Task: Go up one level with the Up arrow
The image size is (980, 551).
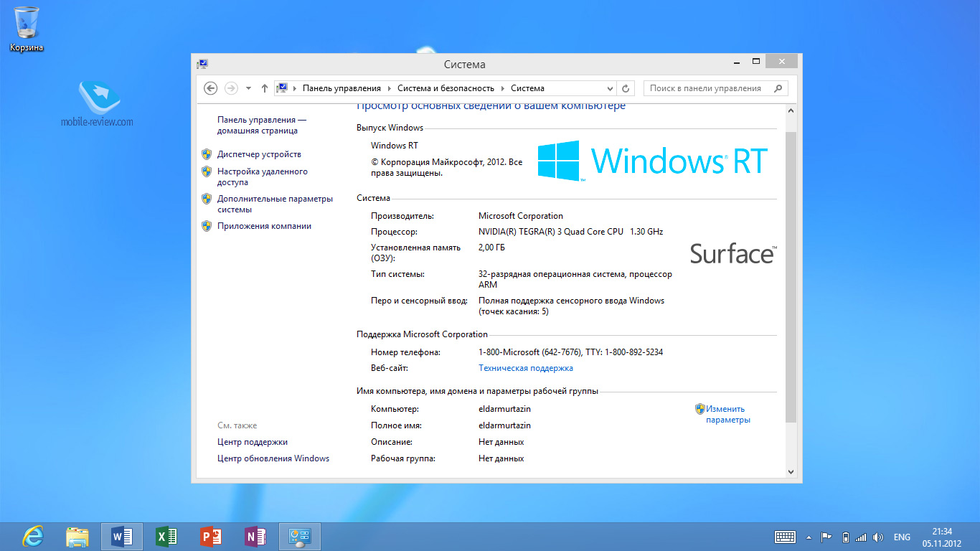Action: (265, 88)
